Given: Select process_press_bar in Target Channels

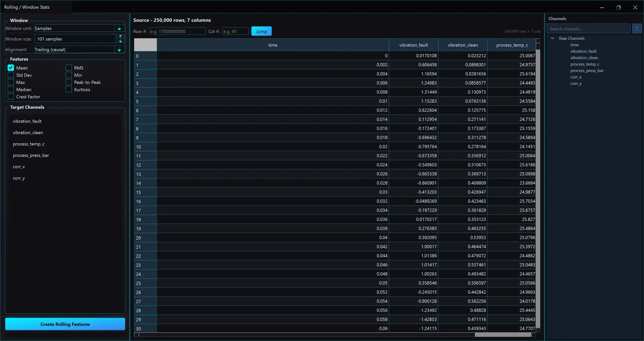Looking at the screenshot, I should [65, 156].
